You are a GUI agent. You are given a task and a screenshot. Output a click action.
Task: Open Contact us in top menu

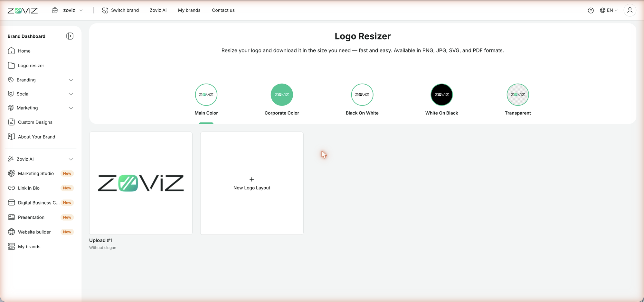pyautogui.click(x=223, y=10)
